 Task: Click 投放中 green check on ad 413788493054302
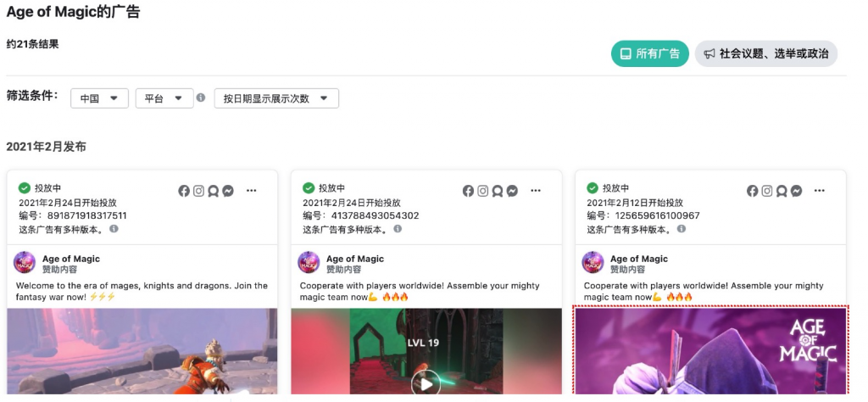pyautogui.click(x=309, y=188)
